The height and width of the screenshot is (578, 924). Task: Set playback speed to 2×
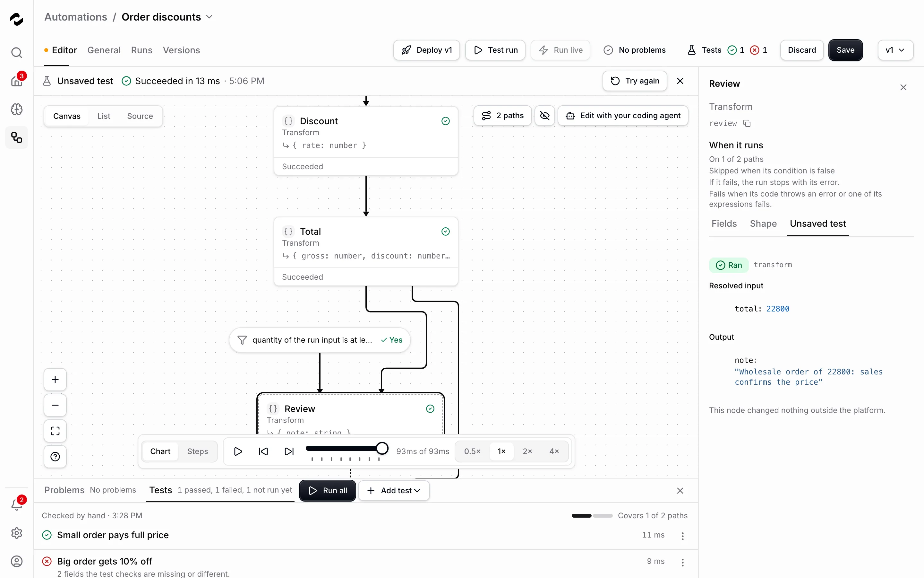click(x=527, y=451)
